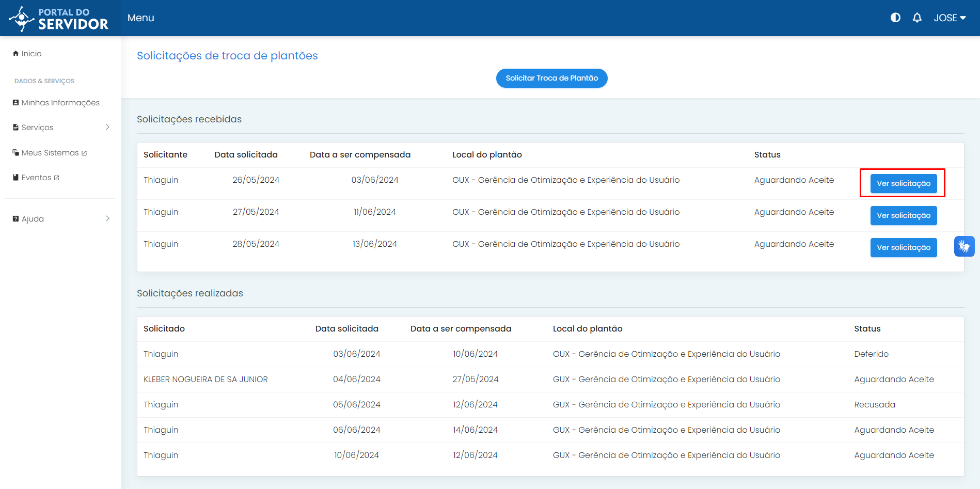Image resolution: width=980 pixels, height=489 pixels.
Task: Go to Inicio in sidebar
Action: 31,54
